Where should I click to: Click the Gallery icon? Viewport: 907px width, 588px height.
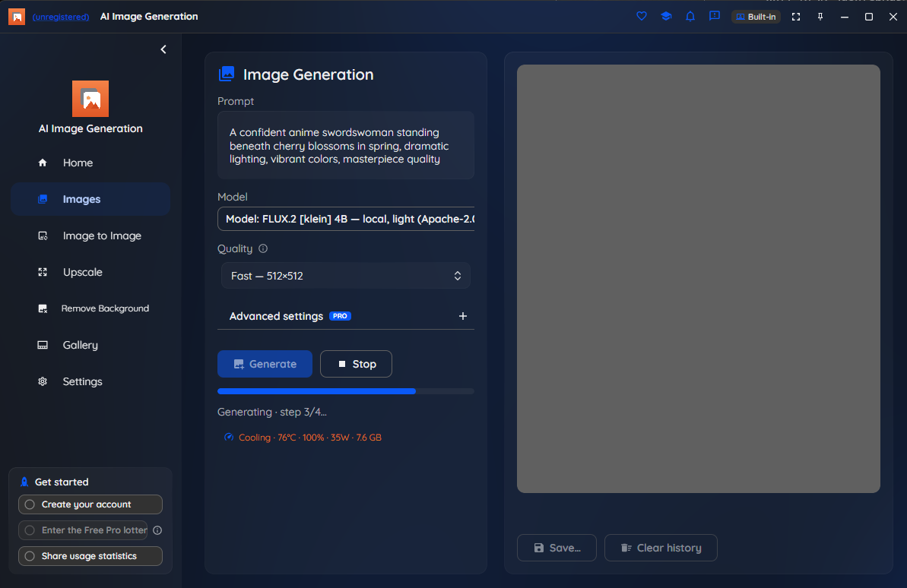point(43,345)
